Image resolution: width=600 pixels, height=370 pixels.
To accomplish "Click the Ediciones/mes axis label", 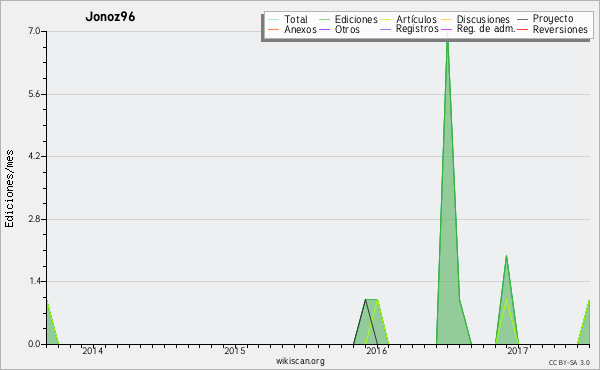I will 9,189.
